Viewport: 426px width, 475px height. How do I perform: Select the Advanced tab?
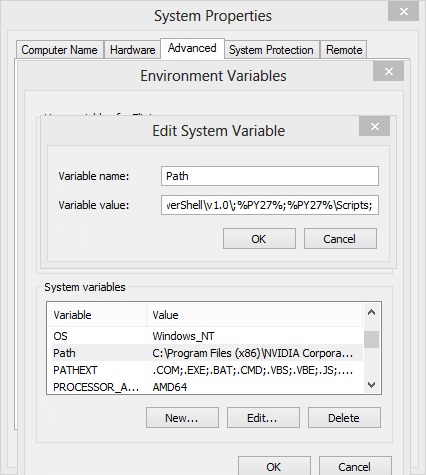click(192, 48)
